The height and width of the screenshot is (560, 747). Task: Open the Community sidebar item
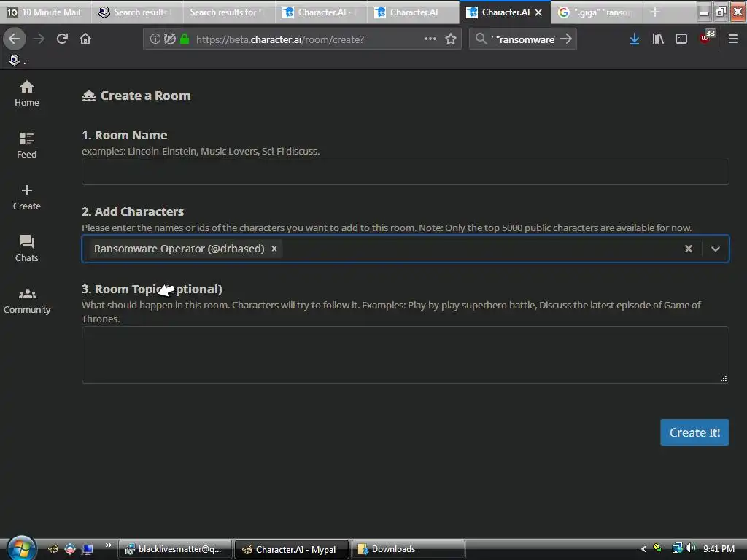tap(27, 301)
